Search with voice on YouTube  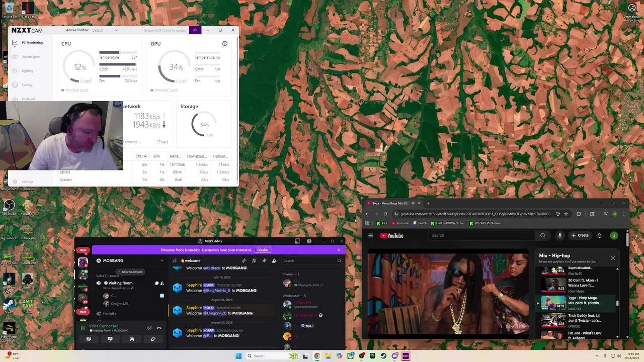(x=559, y=235)
